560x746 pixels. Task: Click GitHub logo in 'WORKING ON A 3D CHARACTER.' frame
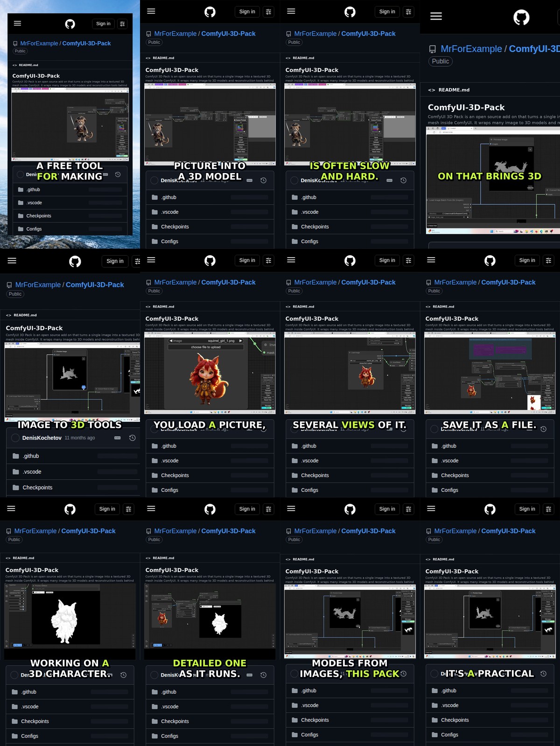tap(70, 509)
